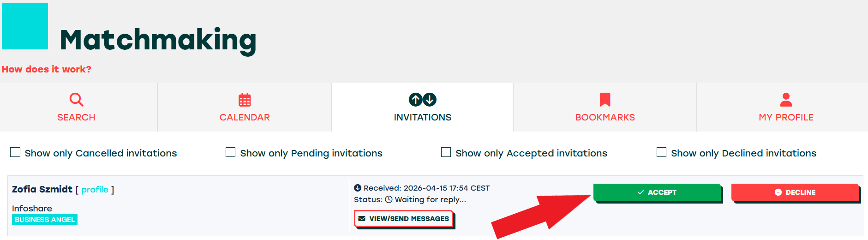868x240 pixels.
Task: Go to the BOOKMARKS tab
Action: pyautogui.click(x=605, y=117)
